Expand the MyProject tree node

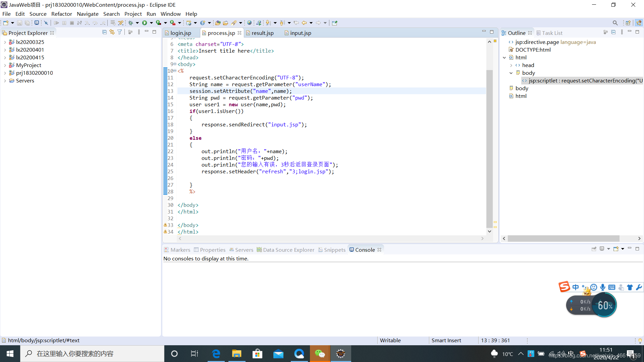click(x=5, y=65)
